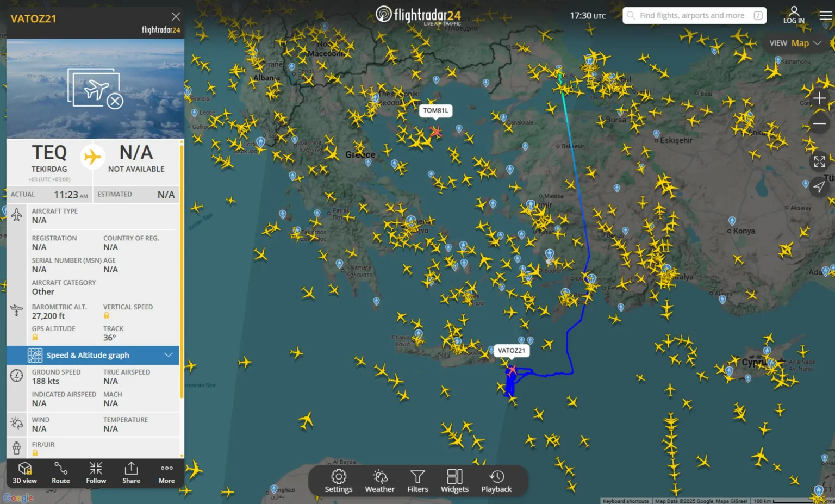Log in to the account

tap(794, 15)
